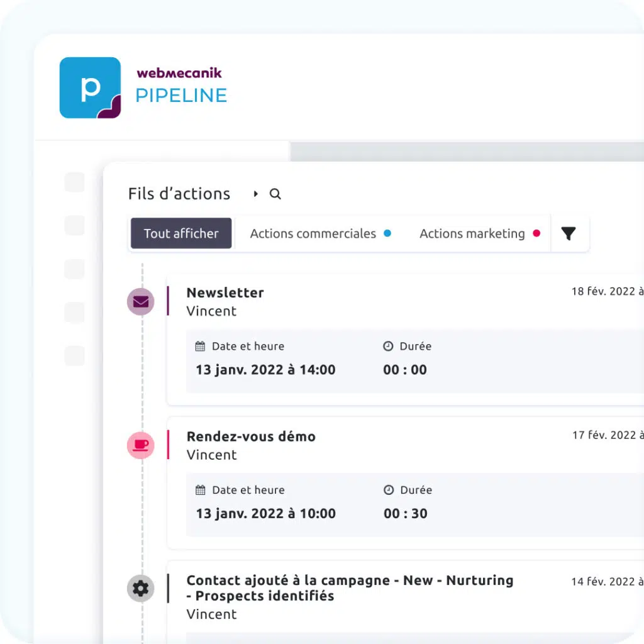
Task: Open the Rendez-vous démo action title
Action: (x=251, y=436)
